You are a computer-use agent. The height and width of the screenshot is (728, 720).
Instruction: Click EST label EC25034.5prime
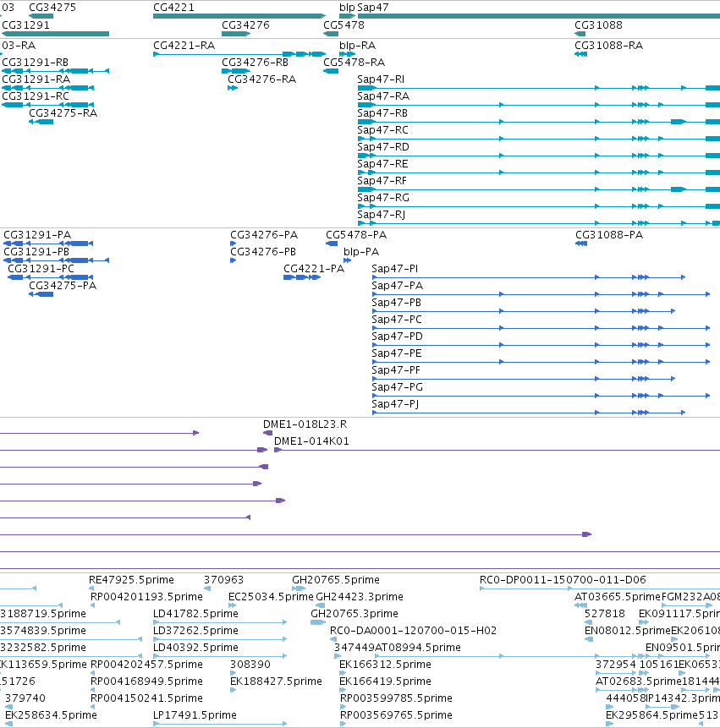271,597
